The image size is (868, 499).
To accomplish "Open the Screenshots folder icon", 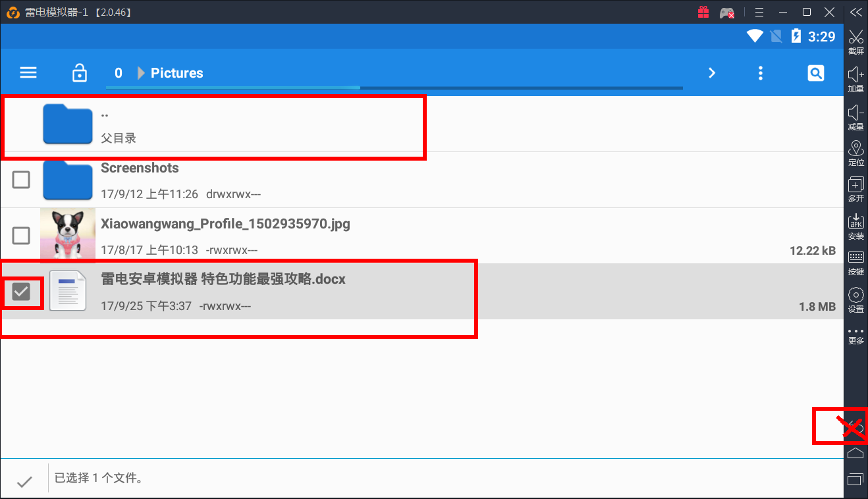I will (x=68, y=180).
